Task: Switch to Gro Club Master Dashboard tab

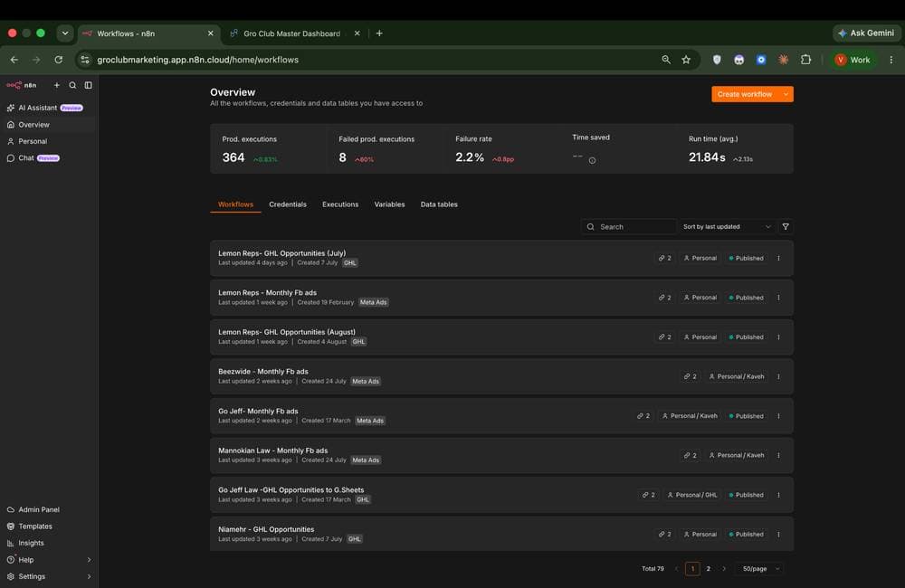Action: [291, 33]
